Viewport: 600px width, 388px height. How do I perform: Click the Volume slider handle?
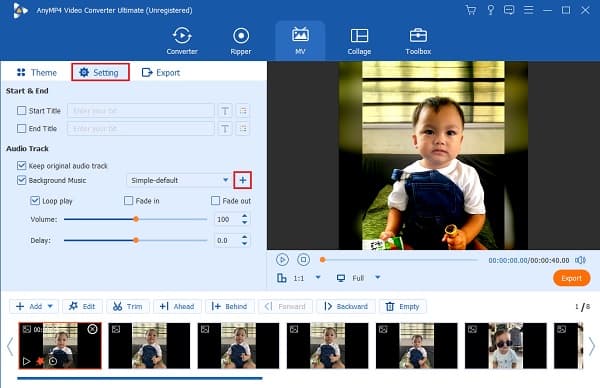[136, 219]
